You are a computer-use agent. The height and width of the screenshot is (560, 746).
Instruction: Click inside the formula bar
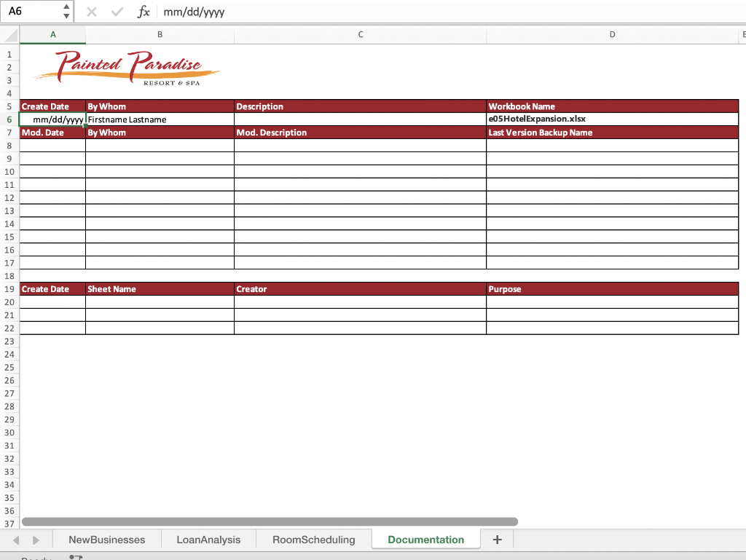click(291, 11)
